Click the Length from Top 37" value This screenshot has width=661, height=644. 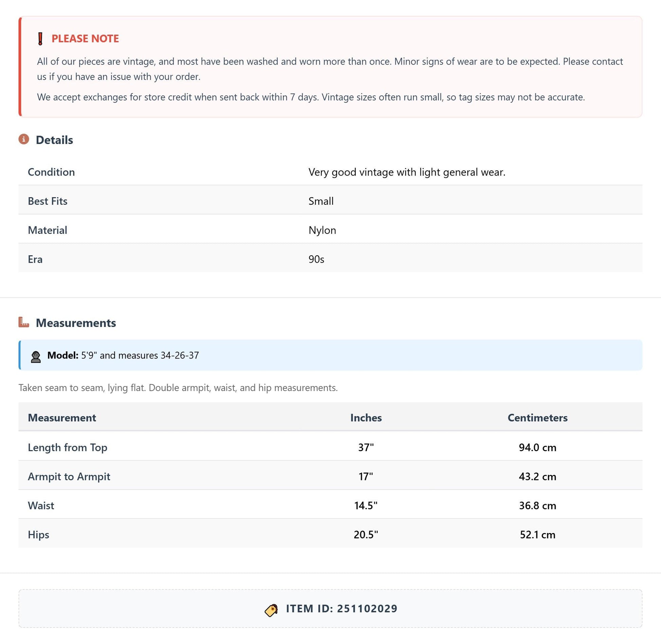pyautogui.click(x=366, y=447)
